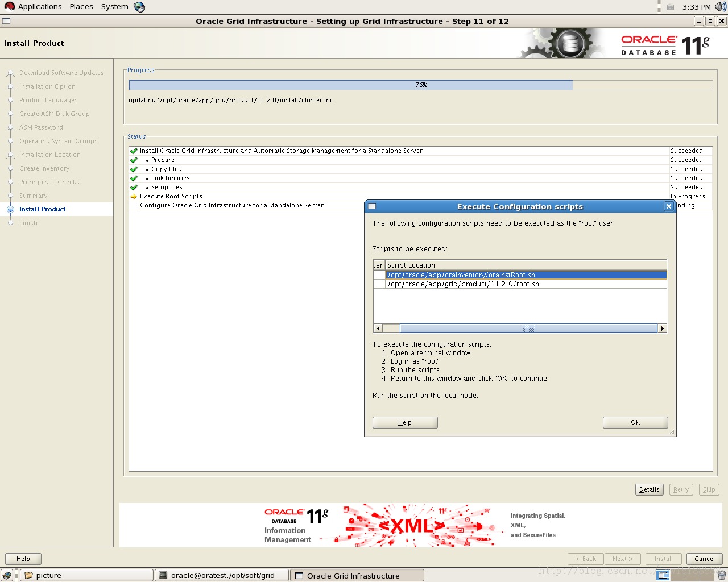The height and width of the screenshot is (582, 728).
Task: Click green check icon beside Prepare
Action: (134, 160)
